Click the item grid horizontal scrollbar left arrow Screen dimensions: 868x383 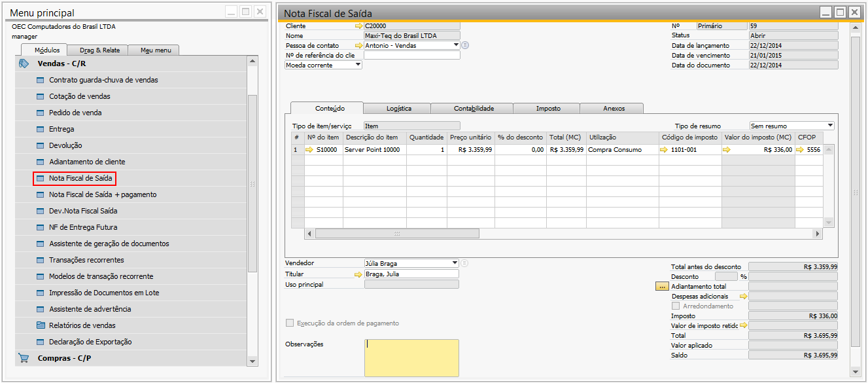(310, 234)
